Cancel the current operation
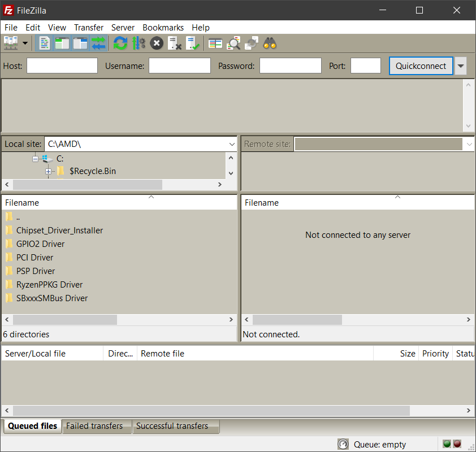 coord(157,44)
